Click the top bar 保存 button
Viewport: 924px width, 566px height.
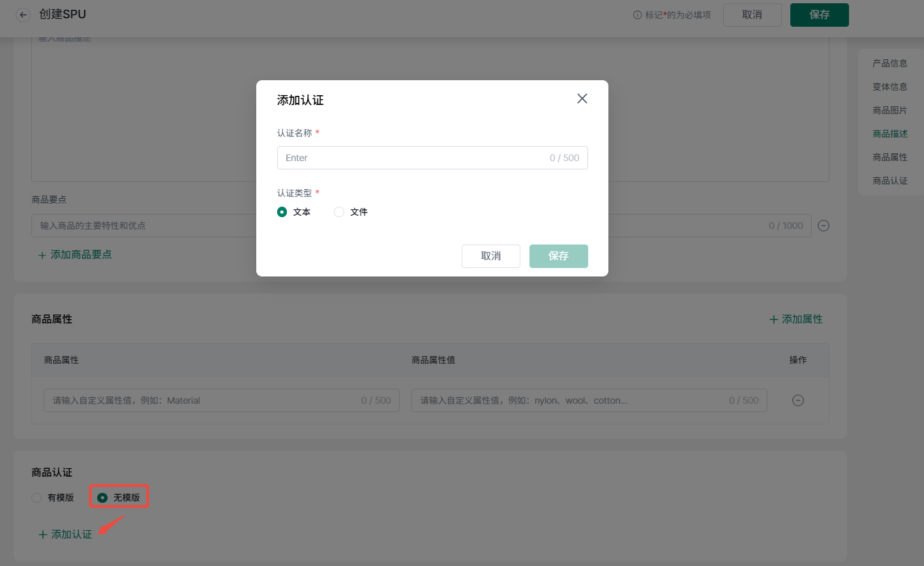pos(820,15)
